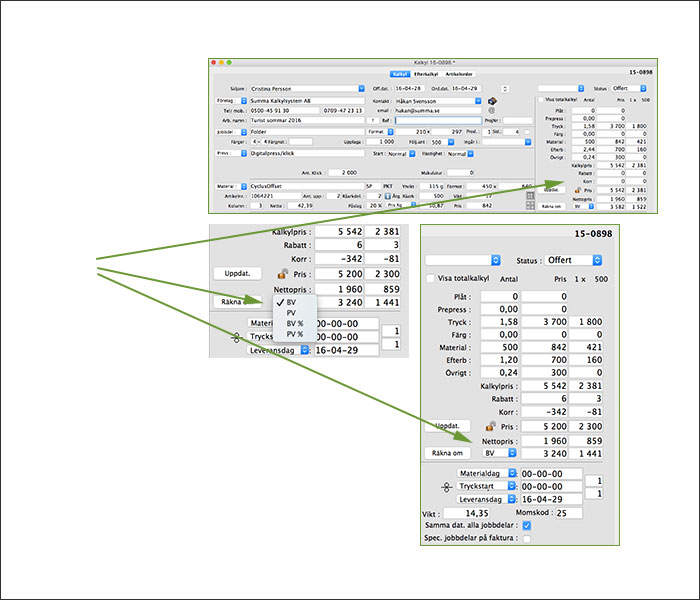The width and height of the screenshot is (700, 600).
Task: Select BV in the popup menu
Action: [295, 302]
